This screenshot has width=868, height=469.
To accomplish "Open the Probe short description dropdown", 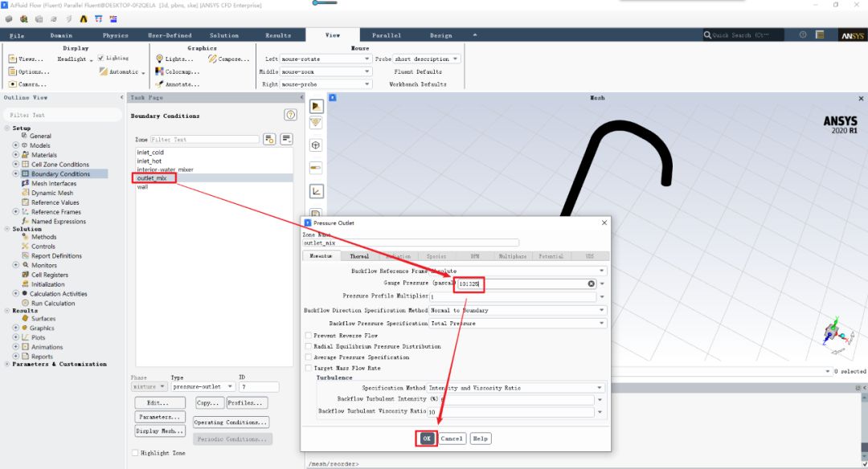I will (x=426, y=59).
